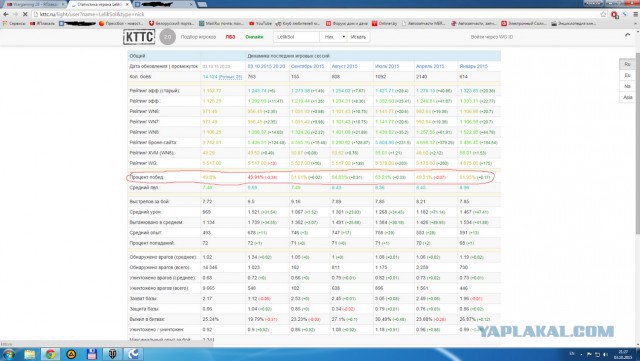Select the Na region button
This screenshot has width=640, height=361.
pos(627,86)
